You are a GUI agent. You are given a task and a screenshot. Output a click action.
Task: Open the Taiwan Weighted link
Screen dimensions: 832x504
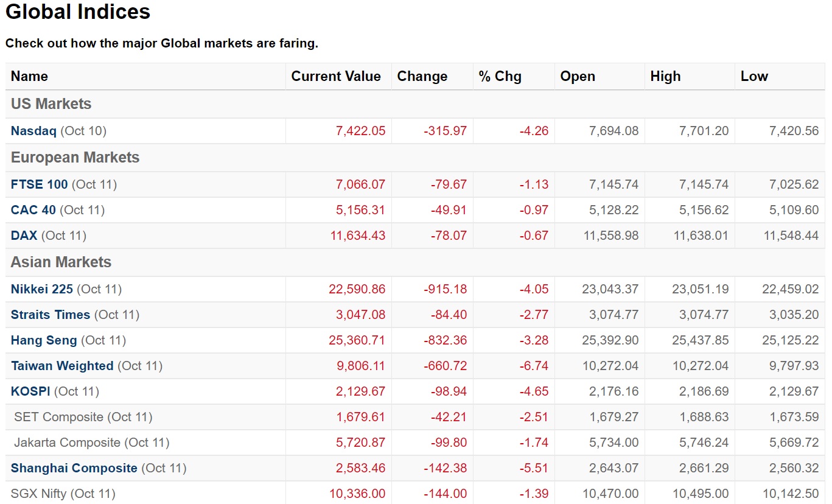(61, 366)
